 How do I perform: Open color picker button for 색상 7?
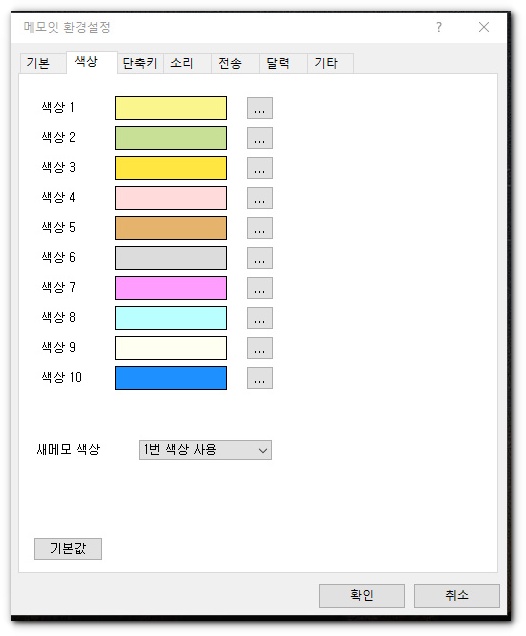point(260,288)
